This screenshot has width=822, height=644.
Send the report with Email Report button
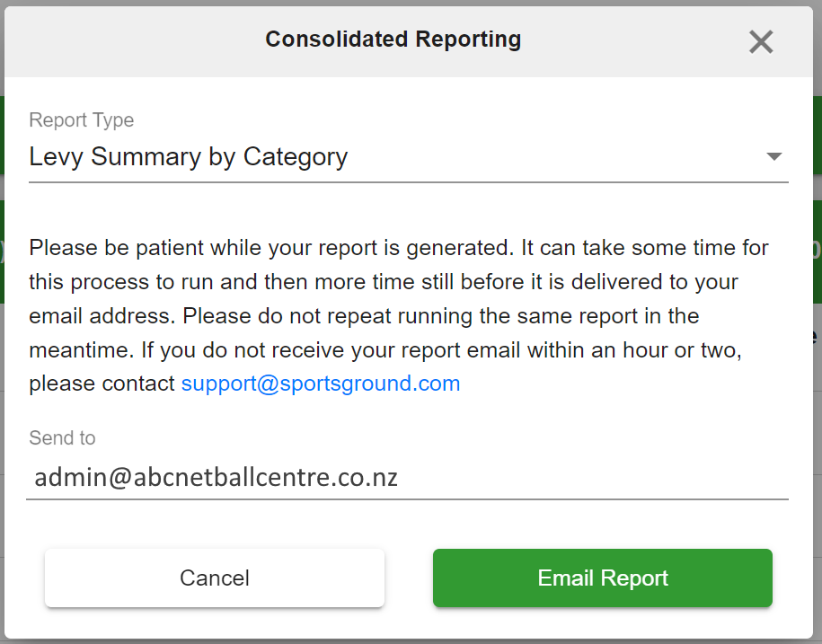pos(602,578)
